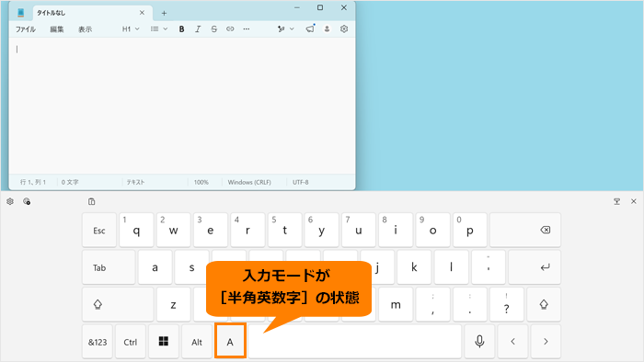Toggle bold formatting in Notepad toolbar
This screenshot has height=362, width=644.
[181, 29]
